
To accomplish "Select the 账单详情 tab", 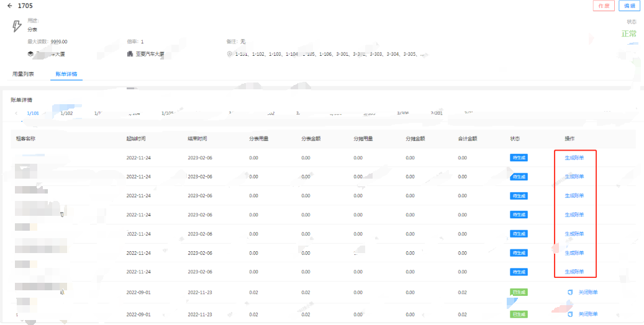I will (x=66, y=74).
